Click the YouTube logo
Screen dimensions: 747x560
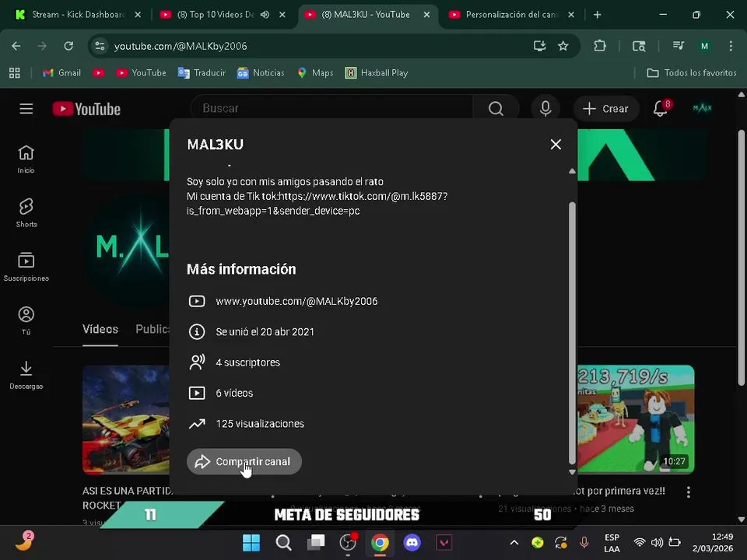click(86, 109)
